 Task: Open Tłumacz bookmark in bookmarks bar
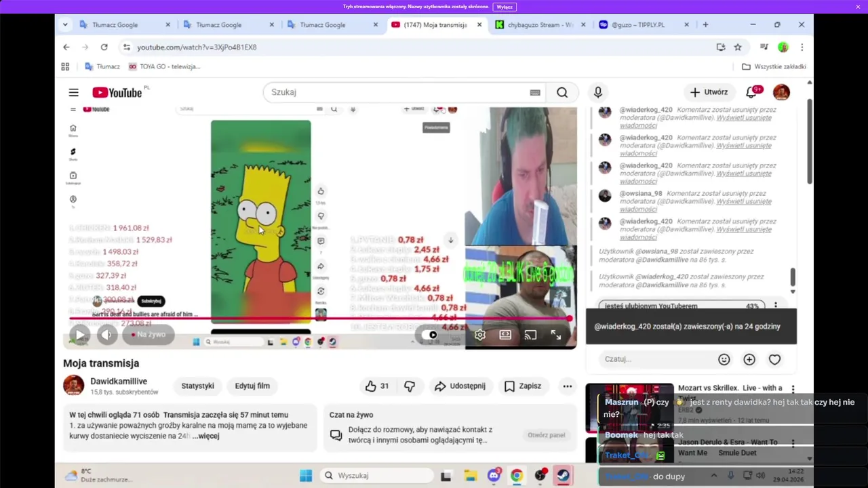coord(102,66)
